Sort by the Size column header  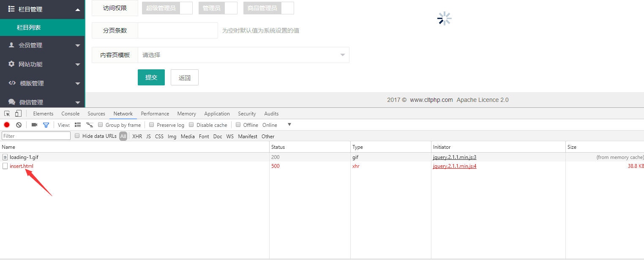point(605,147)
